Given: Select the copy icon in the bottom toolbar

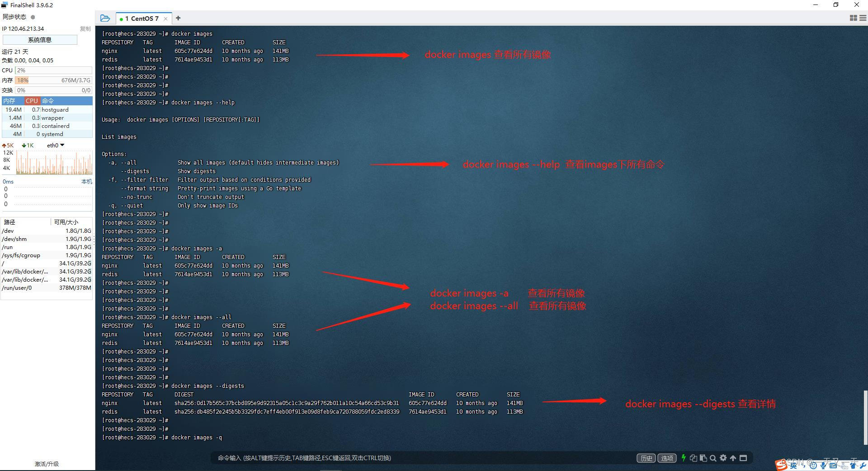Looking at the screenshot, I should [x=693, y=458].
